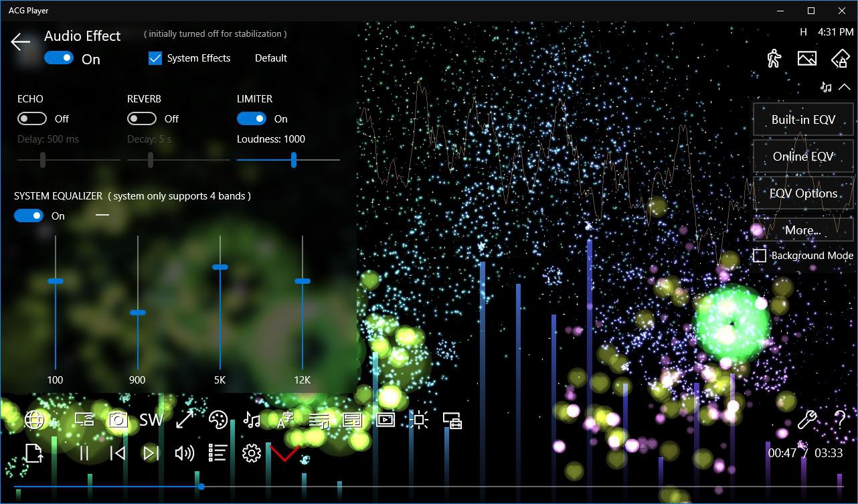
Task: Click the wrench tools icon
Action: (x=808, y=420)
